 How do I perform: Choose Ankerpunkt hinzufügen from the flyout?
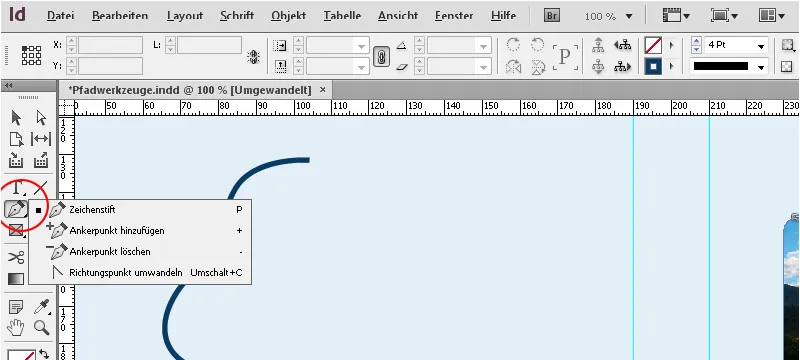click(140, 230)
